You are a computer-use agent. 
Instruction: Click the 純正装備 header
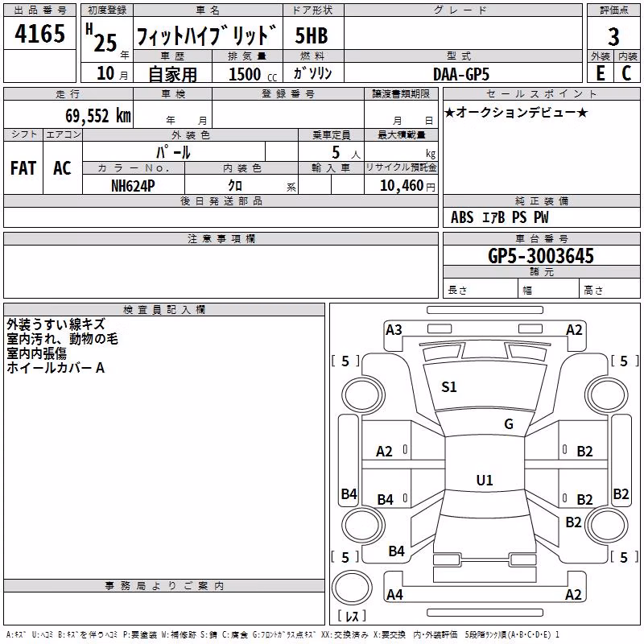pos(541,201)
